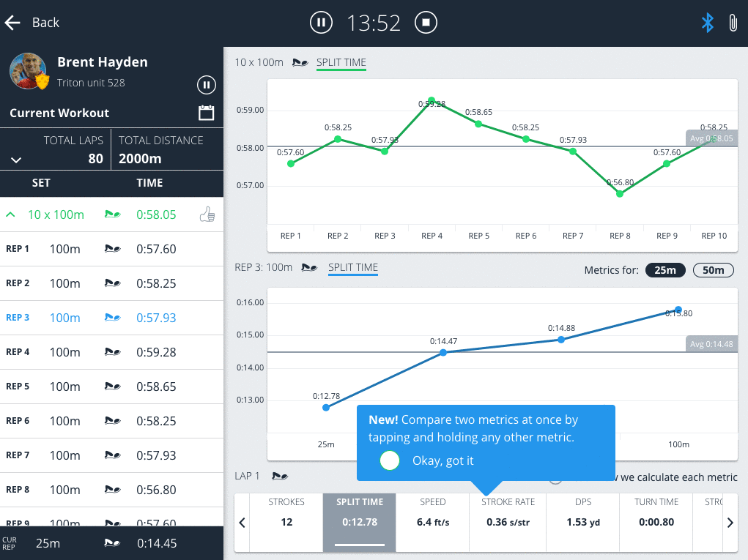The image size is (748, 560).
Task: Switch metrics to 50m
Action: point(713,270)
